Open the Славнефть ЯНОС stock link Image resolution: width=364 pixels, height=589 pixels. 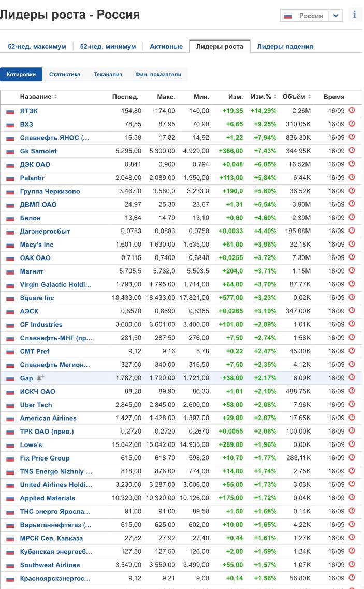tap(54, 138)
